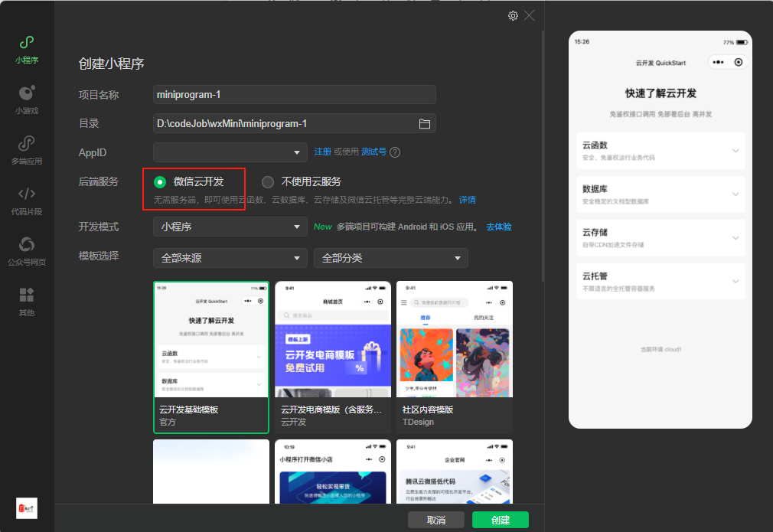The height and width of the screenshot is (532, 773).
Task: Select the 微信云开发 radio button
Action: click(158, 181)
